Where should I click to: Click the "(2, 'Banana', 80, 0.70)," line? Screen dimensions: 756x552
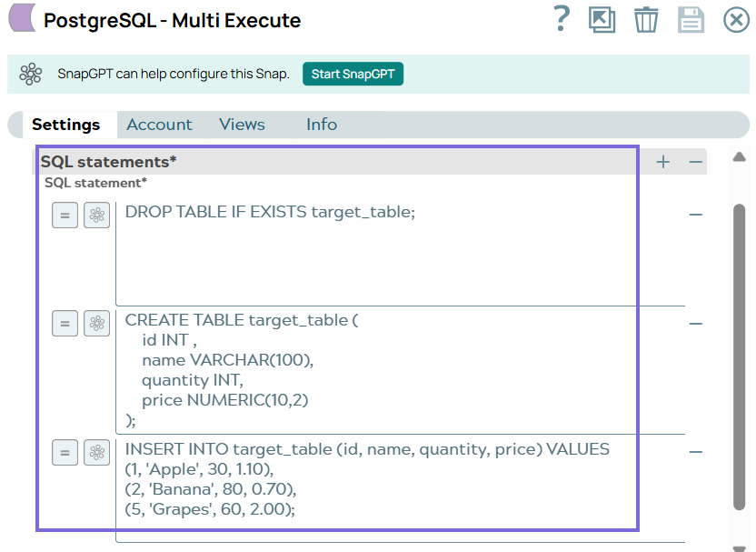211,489
